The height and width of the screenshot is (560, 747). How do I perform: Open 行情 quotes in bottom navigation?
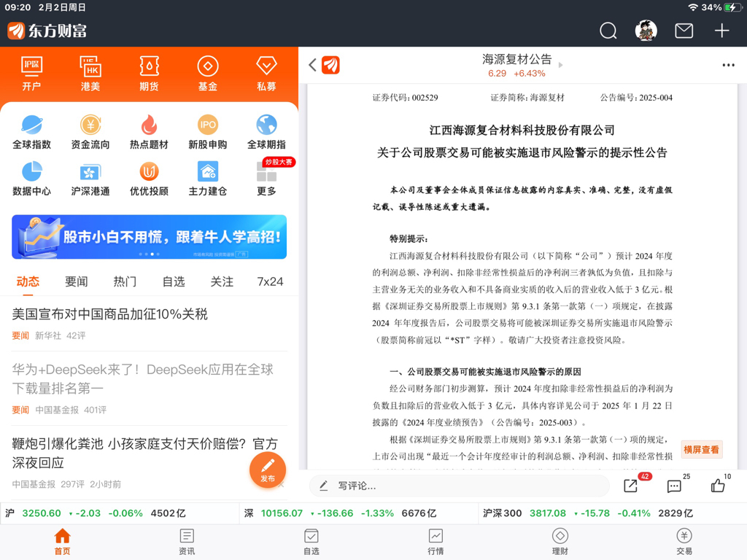(436, 542)
